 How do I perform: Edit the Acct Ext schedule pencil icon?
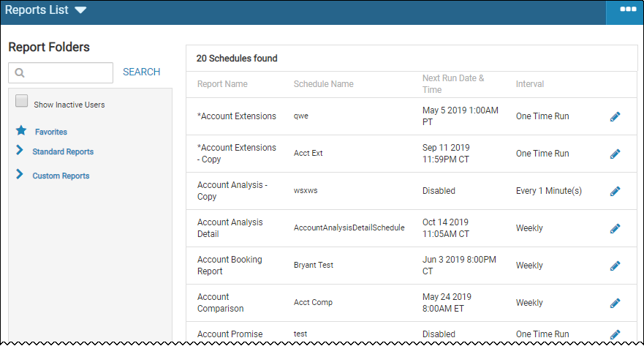coord(615,154)
